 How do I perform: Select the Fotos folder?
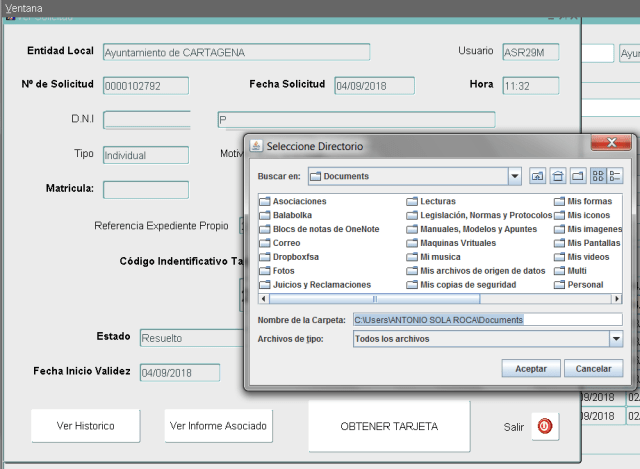pos(277,271)
